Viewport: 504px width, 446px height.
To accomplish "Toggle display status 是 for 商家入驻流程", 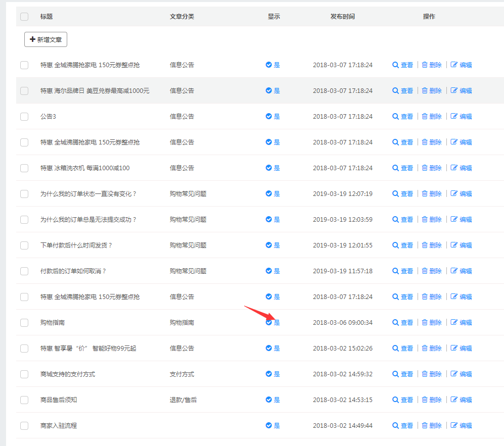I will pyautogui.click(x=272, y=425).
